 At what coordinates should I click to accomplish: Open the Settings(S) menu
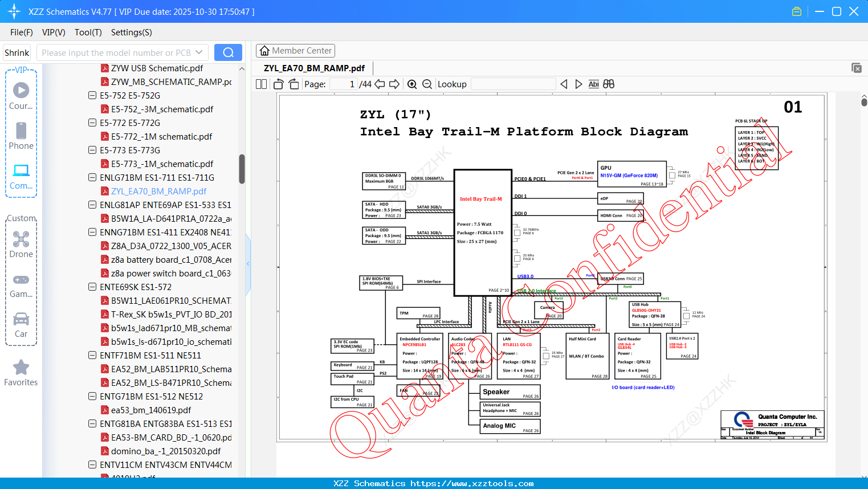click(x=132, y=32)
